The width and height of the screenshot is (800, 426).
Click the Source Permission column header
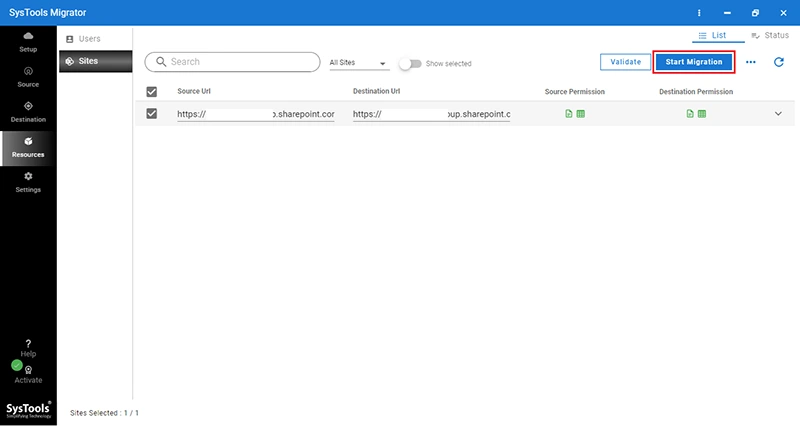[x=574, y=92]
